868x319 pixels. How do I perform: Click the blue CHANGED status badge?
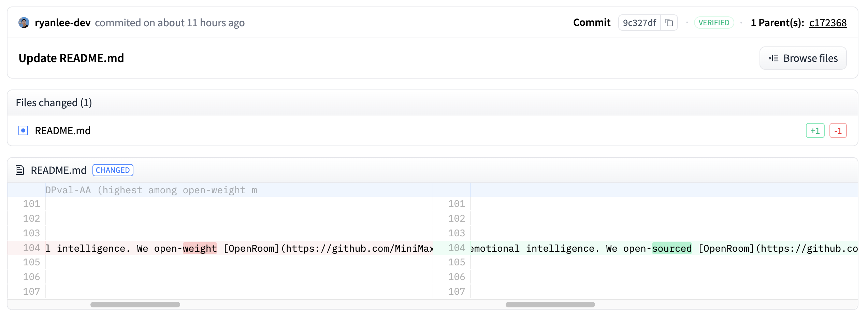click(113, 170)
